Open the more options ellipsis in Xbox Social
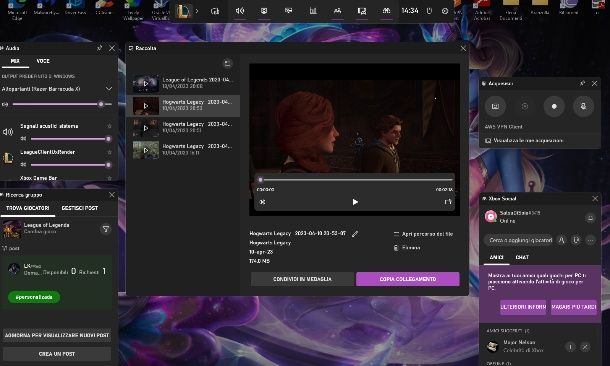610x366 pixels. pos(591,240)
